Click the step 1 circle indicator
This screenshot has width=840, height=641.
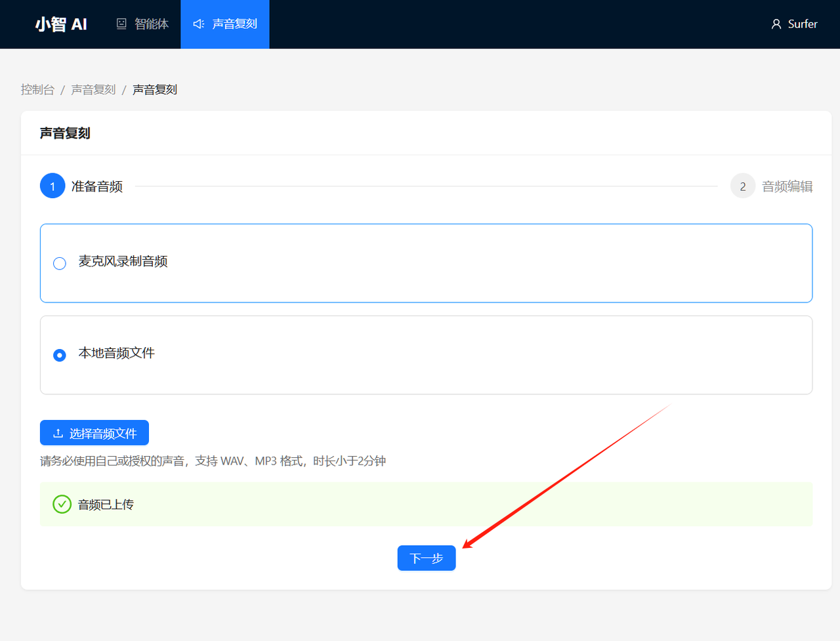[x=52, y=186]
